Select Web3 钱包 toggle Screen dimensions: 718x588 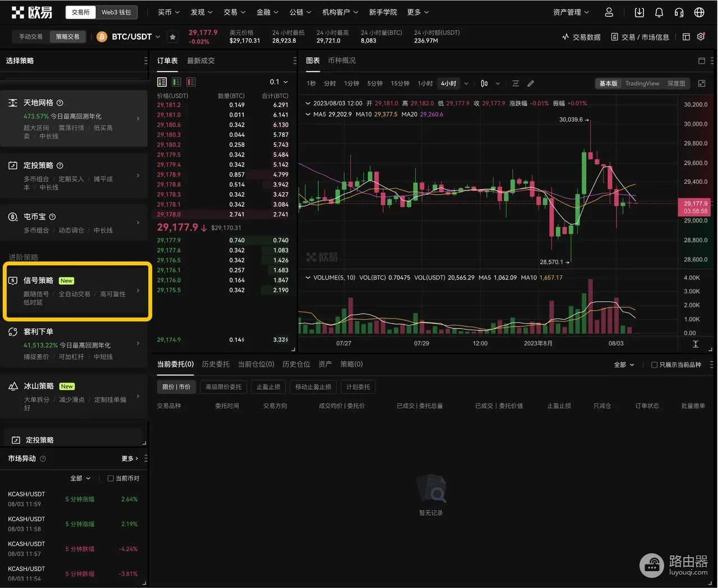116,12
